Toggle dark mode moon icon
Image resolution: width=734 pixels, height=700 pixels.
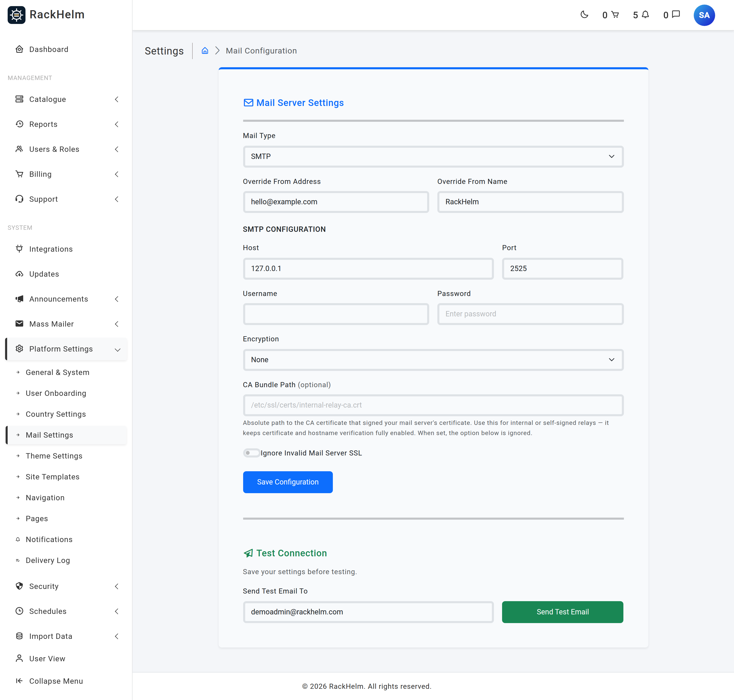[x=584, y=15]
